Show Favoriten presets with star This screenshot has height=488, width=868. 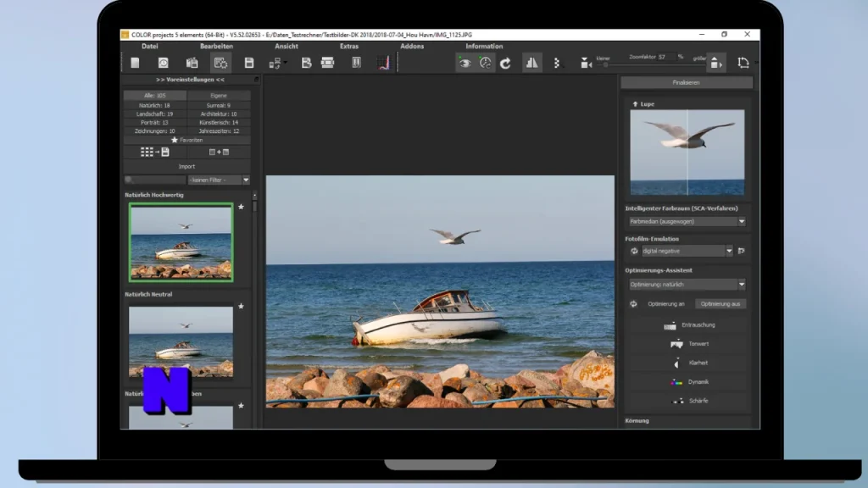(186, 140)
